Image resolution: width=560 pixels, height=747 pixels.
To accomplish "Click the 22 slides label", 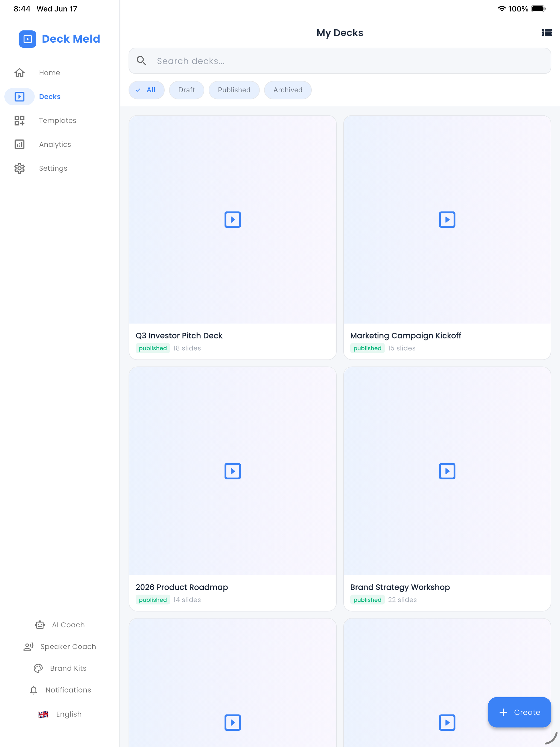I will click(x=402, y=600).
